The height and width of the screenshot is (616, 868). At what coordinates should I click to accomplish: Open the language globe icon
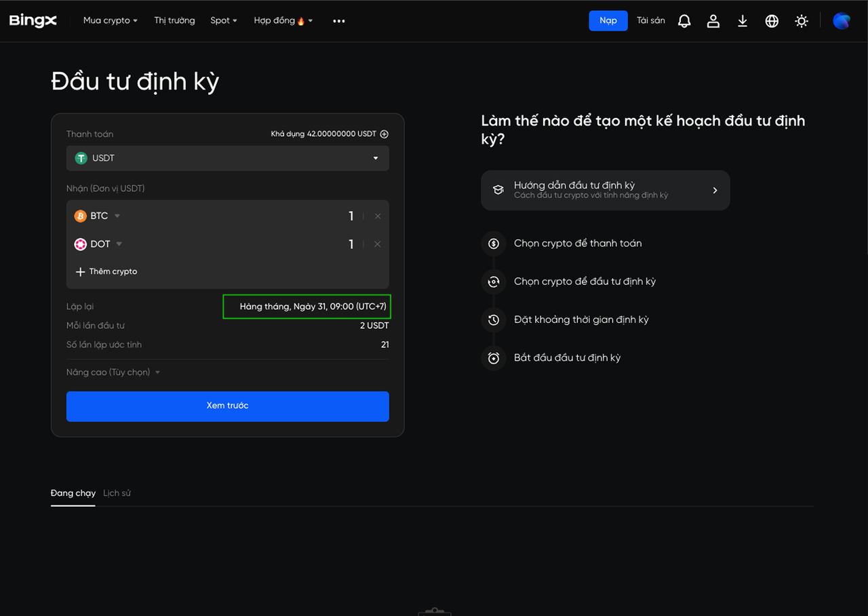772,21
